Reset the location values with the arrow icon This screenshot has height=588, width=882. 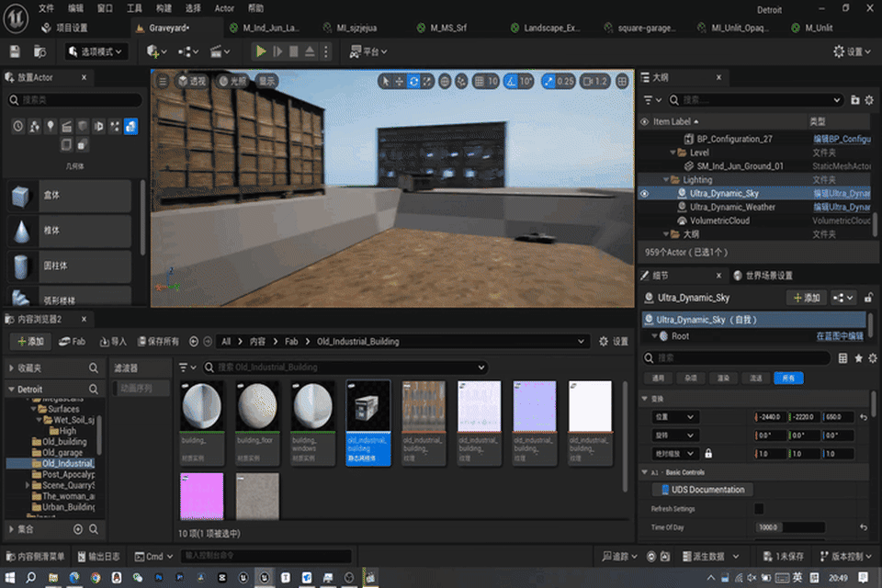(864, 417)
